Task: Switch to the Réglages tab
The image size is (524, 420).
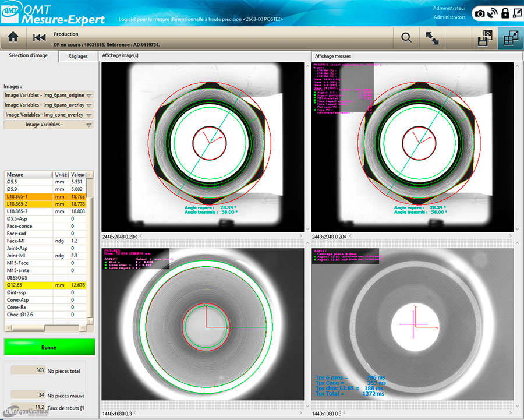Action: point(77,56)
